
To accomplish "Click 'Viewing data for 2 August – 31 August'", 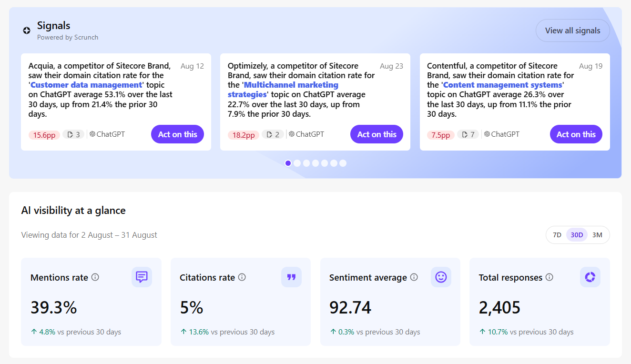I will pyautogui.click(x=89, y=235).
